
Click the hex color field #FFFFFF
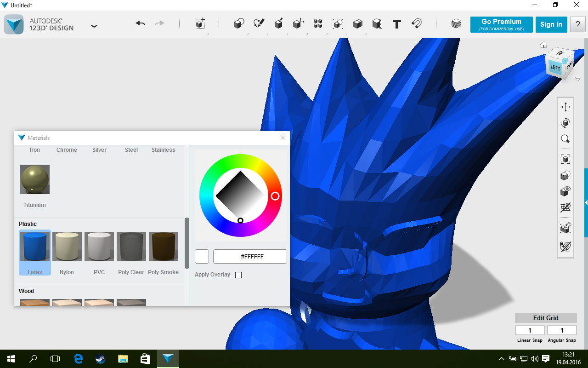(x=250, y=257)
